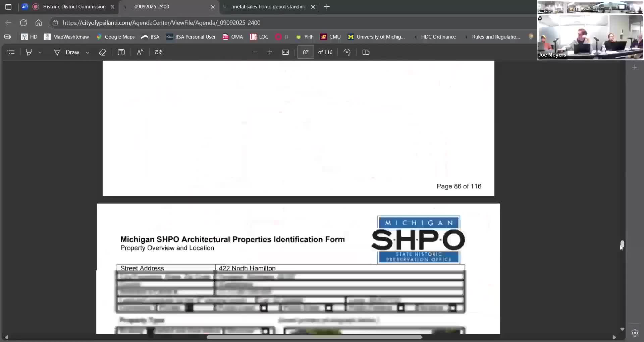Expand the Draw tool options arrow
The width and height of the screenshot is (644, 342).
(88, 53)
